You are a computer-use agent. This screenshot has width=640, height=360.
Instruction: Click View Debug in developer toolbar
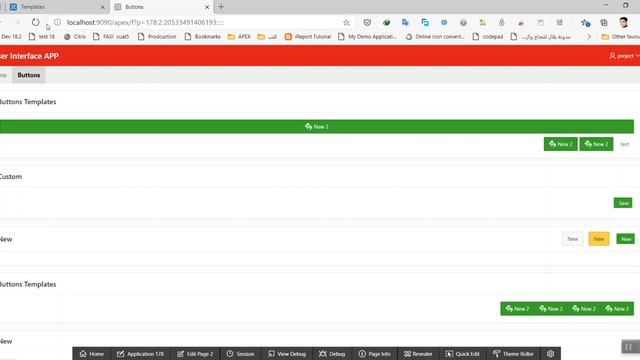(287, 354)
